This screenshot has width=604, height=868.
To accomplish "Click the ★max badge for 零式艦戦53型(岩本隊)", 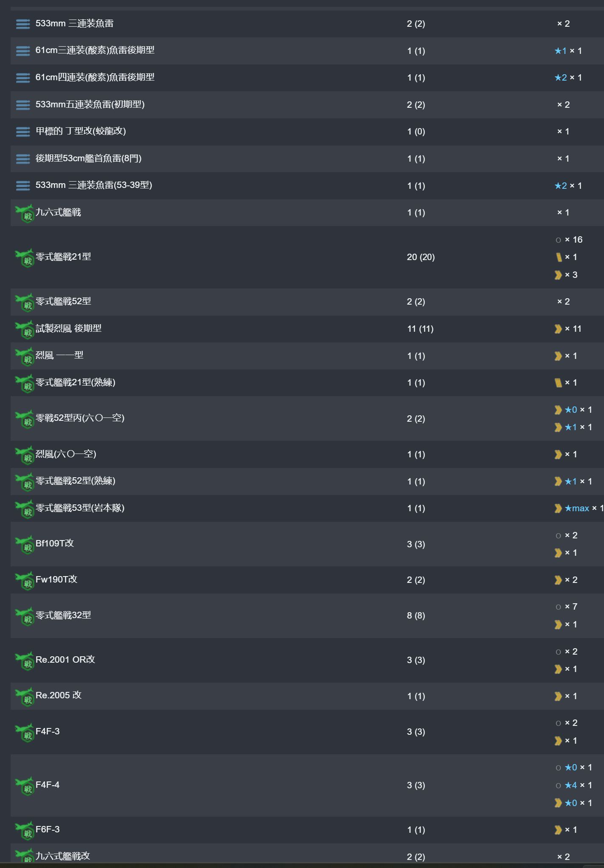I will point(577,508).
